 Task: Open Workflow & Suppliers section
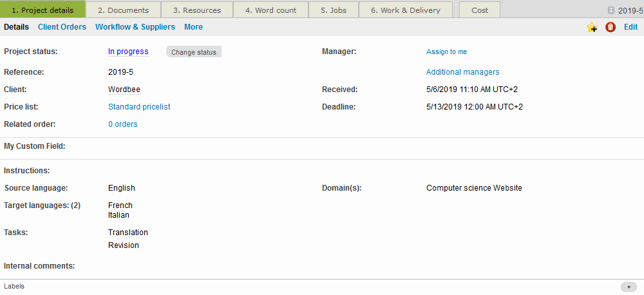click(135, 27)
